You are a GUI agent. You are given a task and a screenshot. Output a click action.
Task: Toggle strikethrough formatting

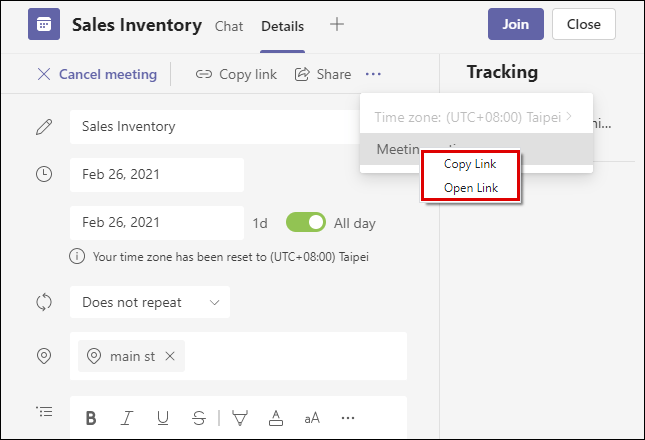coord(198,418)
